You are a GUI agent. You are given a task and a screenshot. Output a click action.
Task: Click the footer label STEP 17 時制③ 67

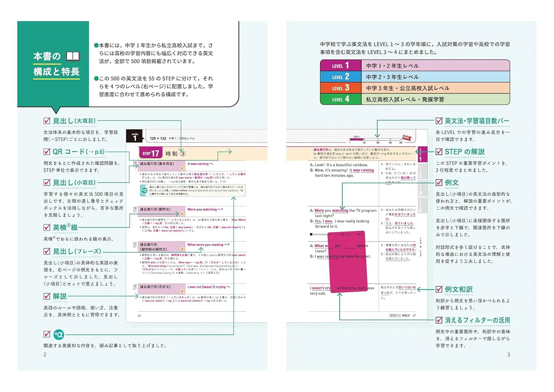(403, 316)
